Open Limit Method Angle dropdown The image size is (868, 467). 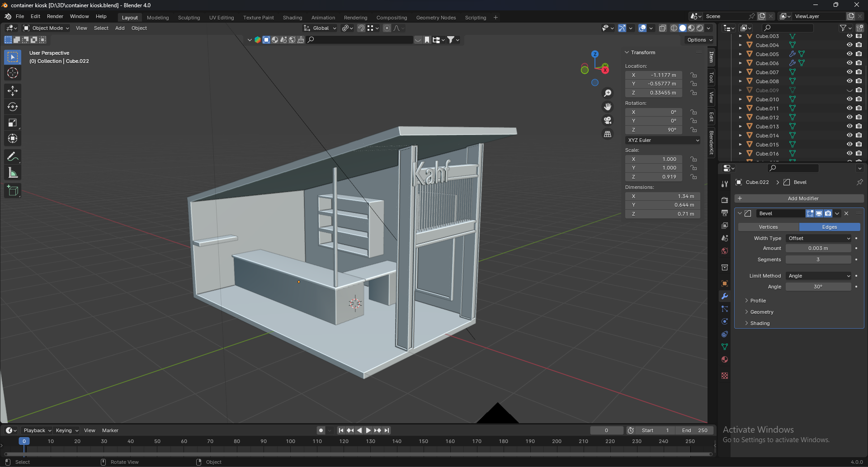(819, 276)
